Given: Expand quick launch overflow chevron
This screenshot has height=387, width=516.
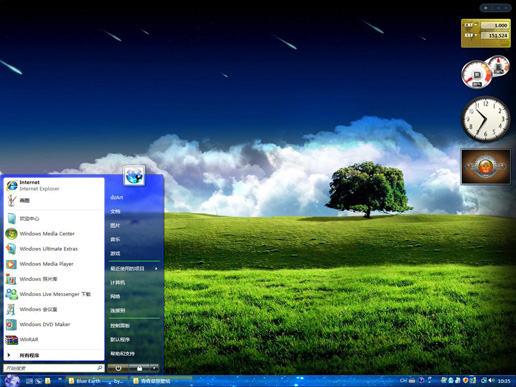Looking at the screenshot, I should tap(60, 379).
